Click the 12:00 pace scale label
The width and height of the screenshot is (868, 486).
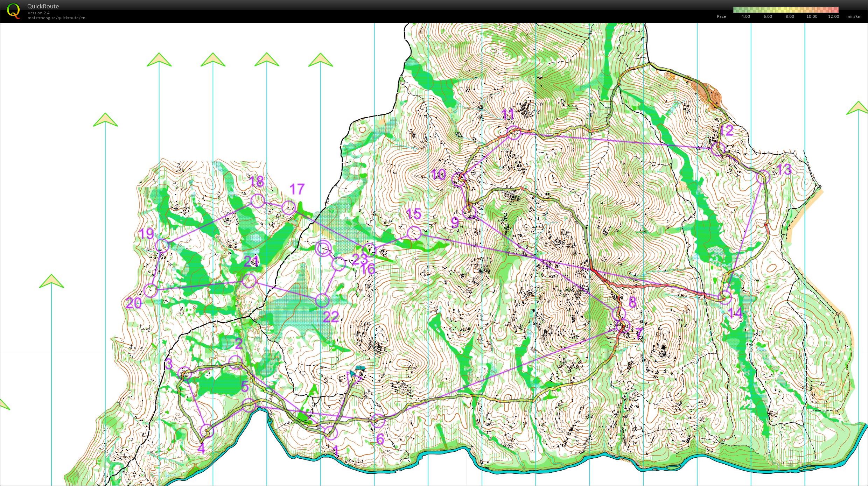[x=833, y=16]
